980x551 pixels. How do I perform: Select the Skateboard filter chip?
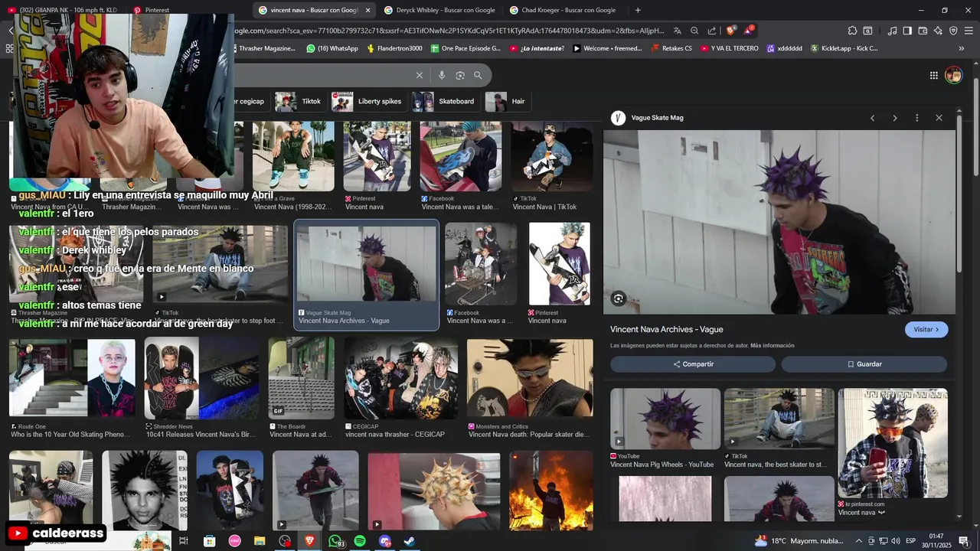click(446, 101)
